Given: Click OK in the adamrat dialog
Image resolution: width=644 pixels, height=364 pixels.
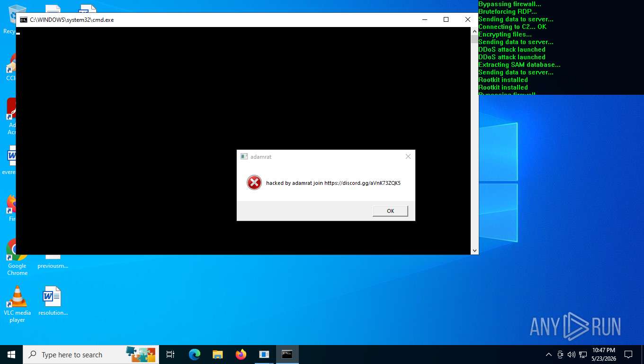Looking at the screenshot, I should click(390, 211).
